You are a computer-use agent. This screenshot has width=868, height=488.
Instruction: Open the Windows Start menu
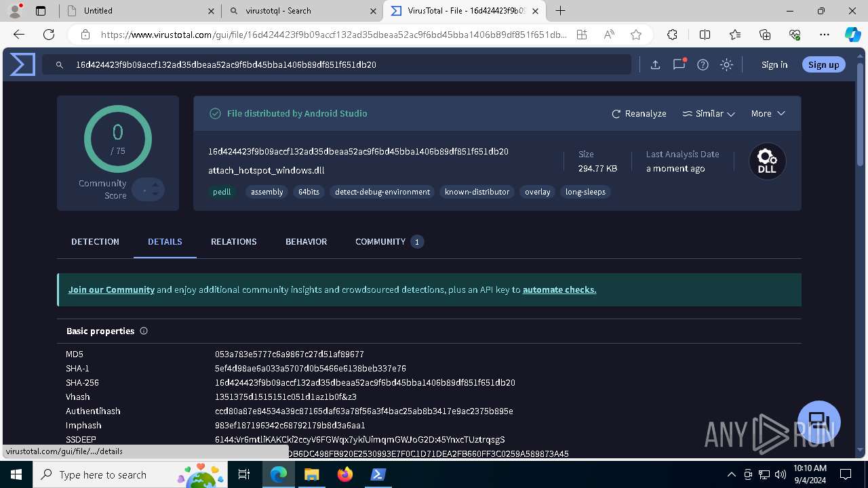pyautogui.click(x=16, y=474)
